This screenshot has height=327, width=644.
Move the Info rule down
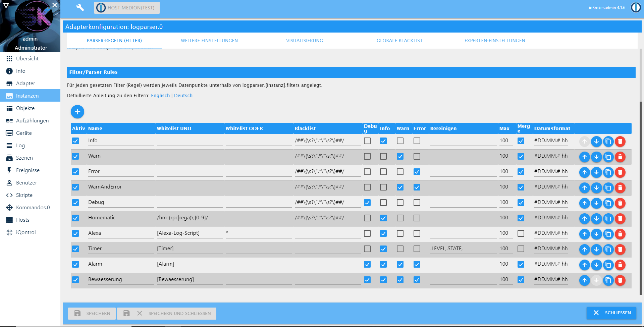coord(596,142)
